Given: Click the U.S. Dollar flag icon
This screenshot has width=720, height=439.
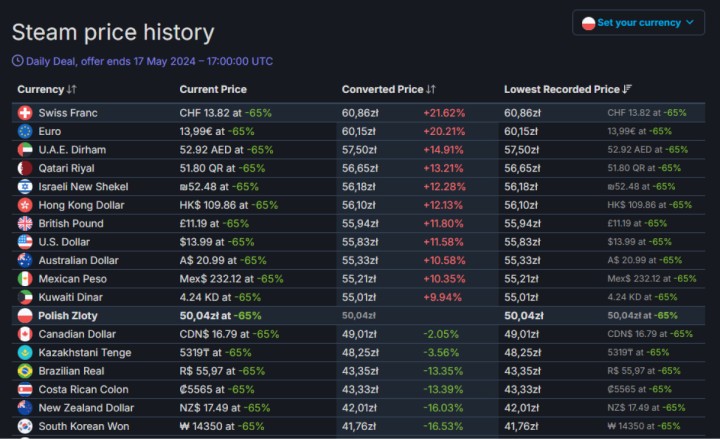Looking at the screenshot, I should coord(25,242).
